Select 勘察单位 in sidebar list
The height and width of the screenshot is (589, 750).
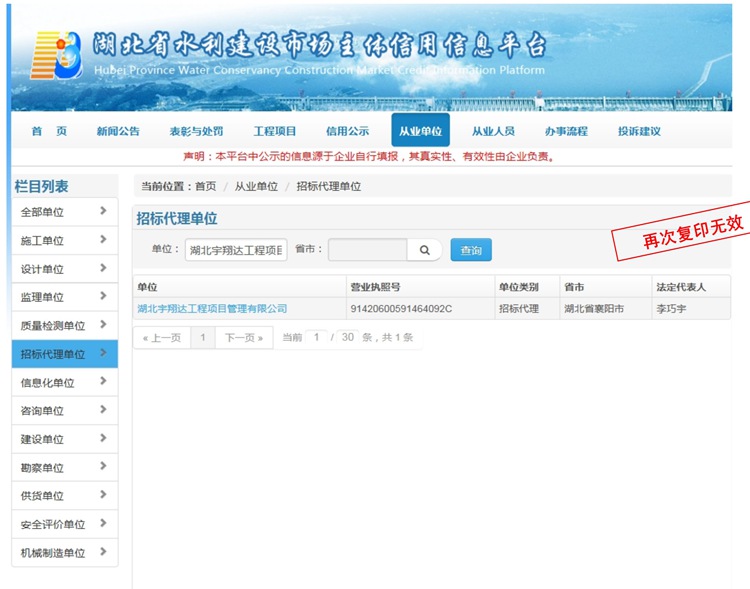[65, 467]
